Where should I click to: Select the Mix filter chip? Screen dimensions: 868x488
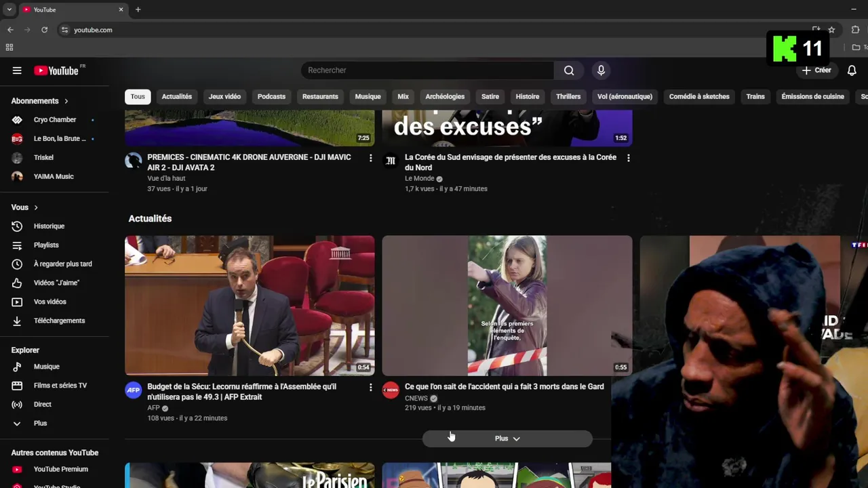click(403, 96)
